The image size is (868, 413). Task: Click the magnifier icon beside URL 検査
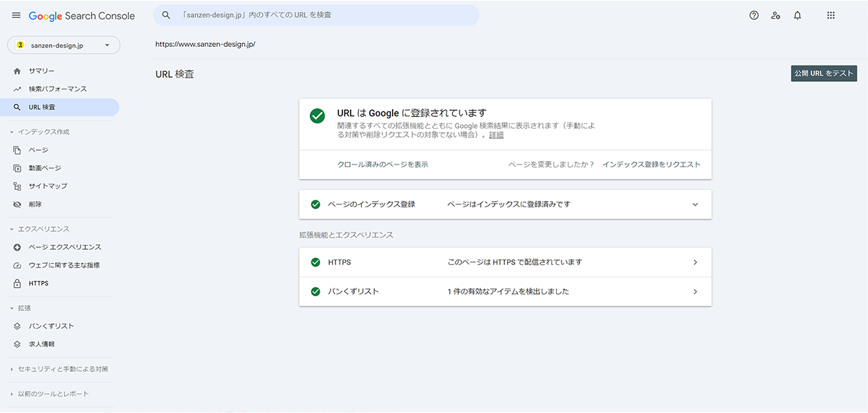click(17, 107)
